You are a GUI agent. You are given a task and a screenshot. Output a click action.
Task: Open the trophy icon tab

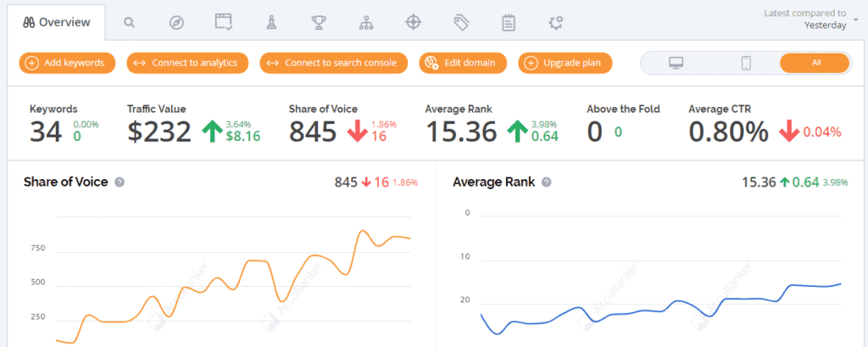point(319,22)
